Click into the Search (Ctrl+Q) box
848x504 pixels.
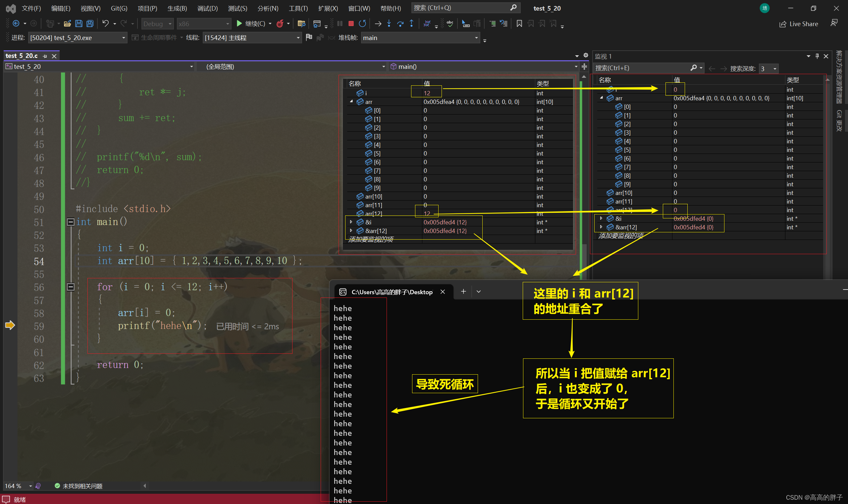[465, 8]
